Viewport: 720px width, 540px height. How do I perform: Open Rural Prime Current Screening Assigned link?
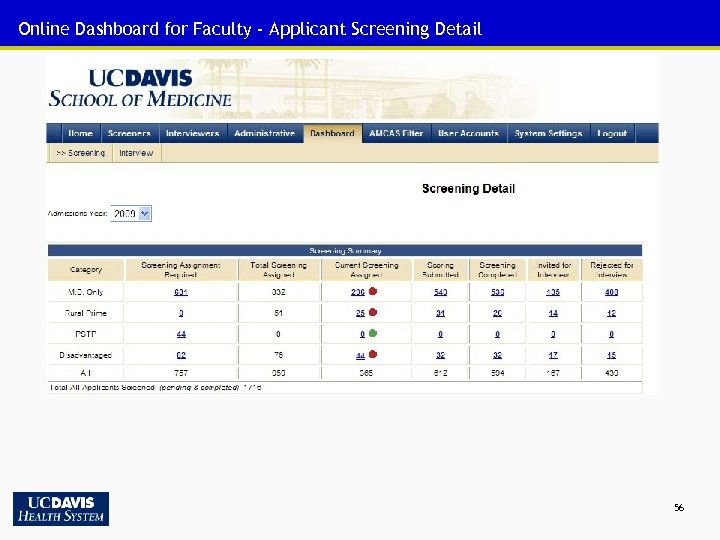coord(360,313)
